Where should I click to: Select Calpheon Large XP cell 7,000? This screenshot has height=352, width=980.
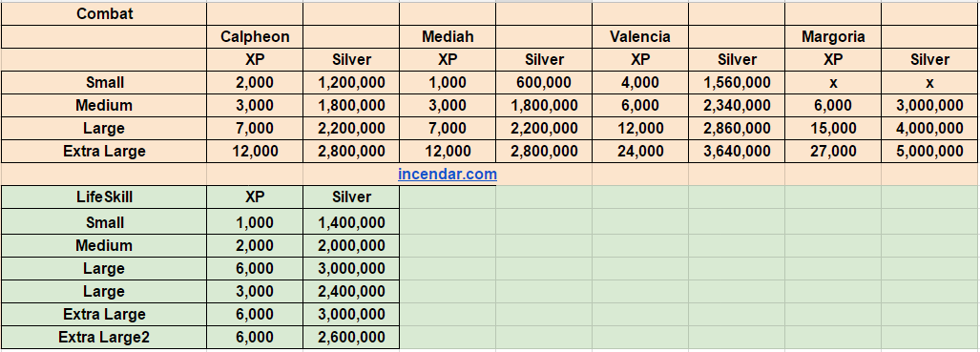pyautogui.click(x=255, y=128)
